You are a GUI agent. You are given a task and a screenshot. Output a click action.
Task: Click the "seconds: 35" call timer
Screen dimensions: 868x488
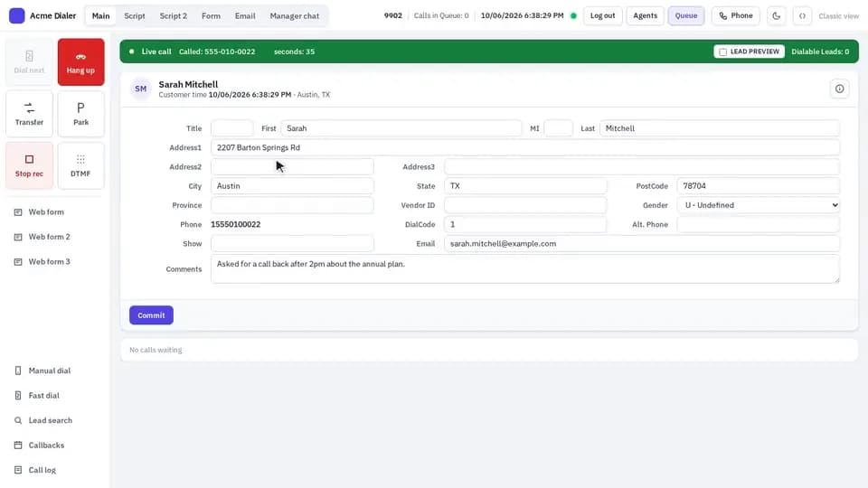(x=294, y=52)
